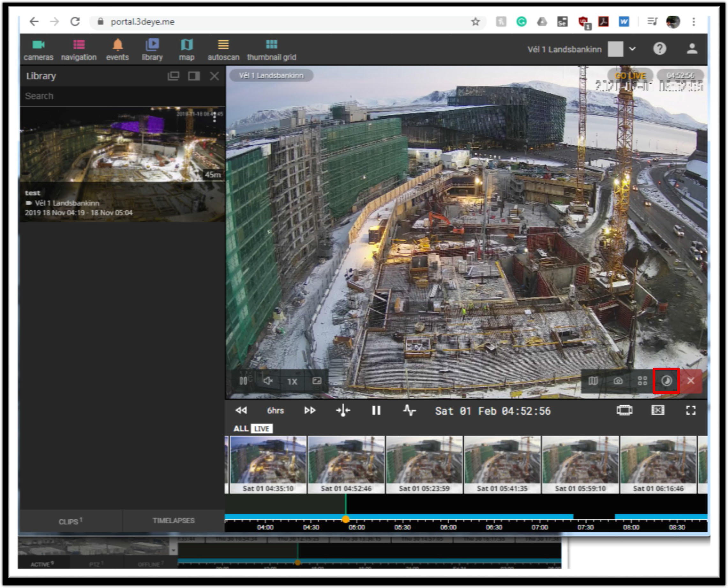Click the center timeline marker icon
The height and width of the screenshot is (588, 728).
[343, 410]
